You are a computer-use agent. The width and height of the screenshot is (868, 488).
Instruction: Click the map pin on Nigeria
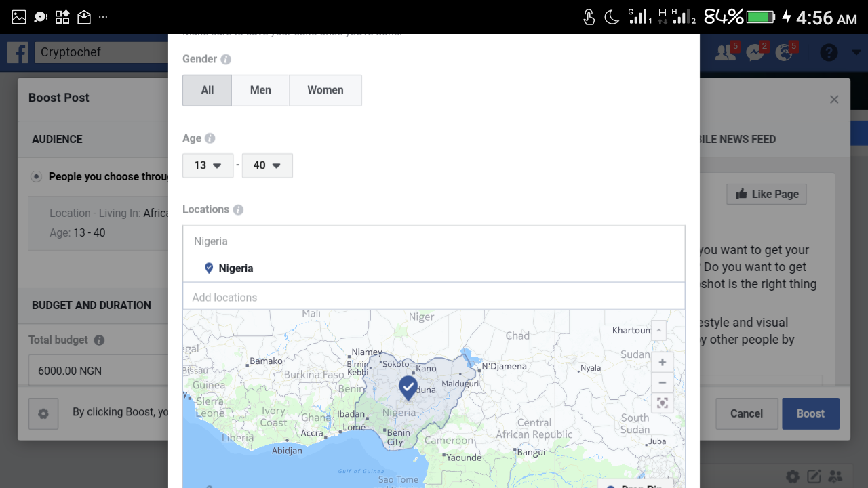(x=408, y=388)
